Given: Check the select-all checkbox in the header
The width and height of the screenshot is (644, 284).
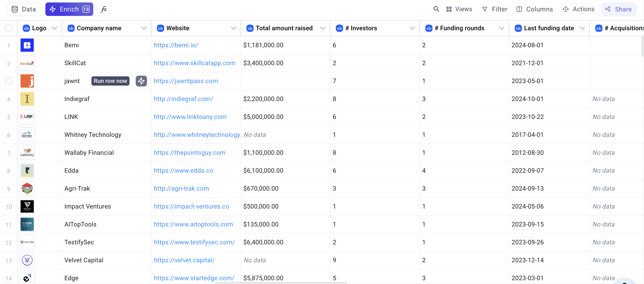Looking at the screenshot, I should (x=9, y=28).
